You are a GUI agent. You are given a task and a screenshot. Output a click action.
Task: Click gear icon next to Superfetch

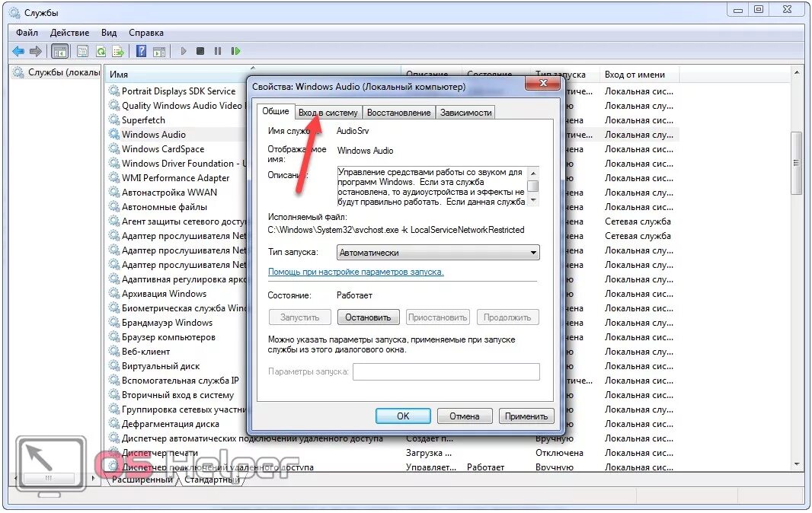coord(114,119)
